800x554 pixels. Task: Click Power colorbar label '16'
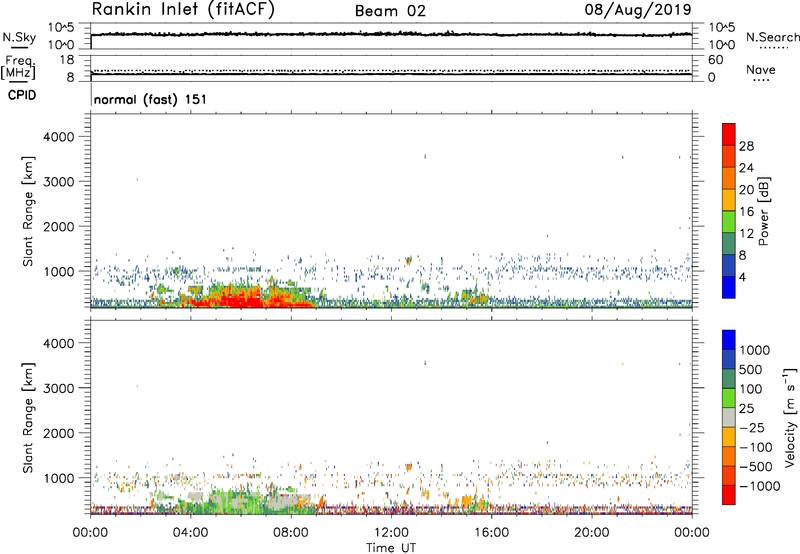click(746, 212)
